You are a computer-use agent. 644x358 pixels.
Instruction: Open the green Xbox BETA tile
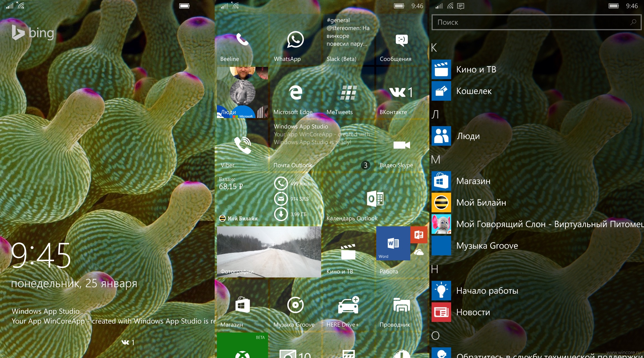(x=242, y=345)
